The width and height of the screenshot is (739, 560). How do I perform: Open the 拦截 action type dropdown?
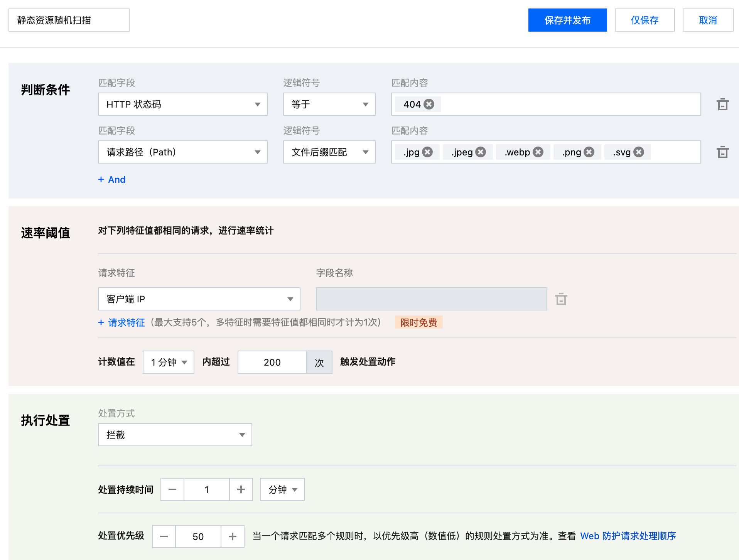(175, 435)
